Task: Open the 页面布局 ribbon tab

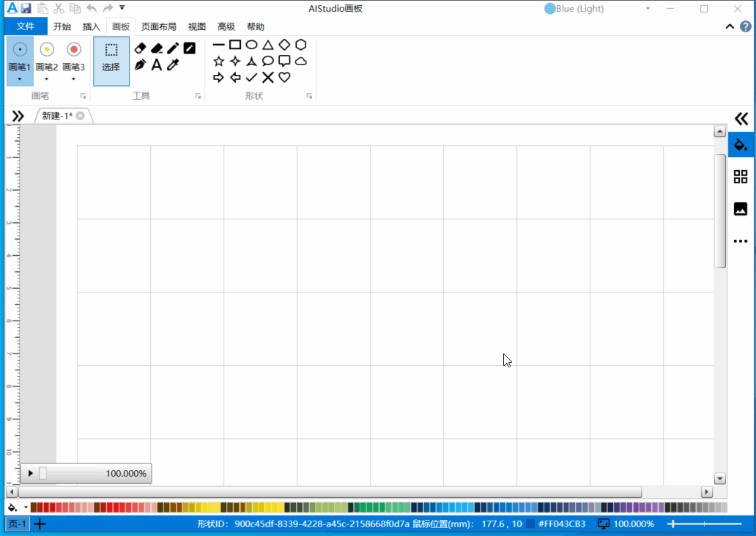Action: 159,27
